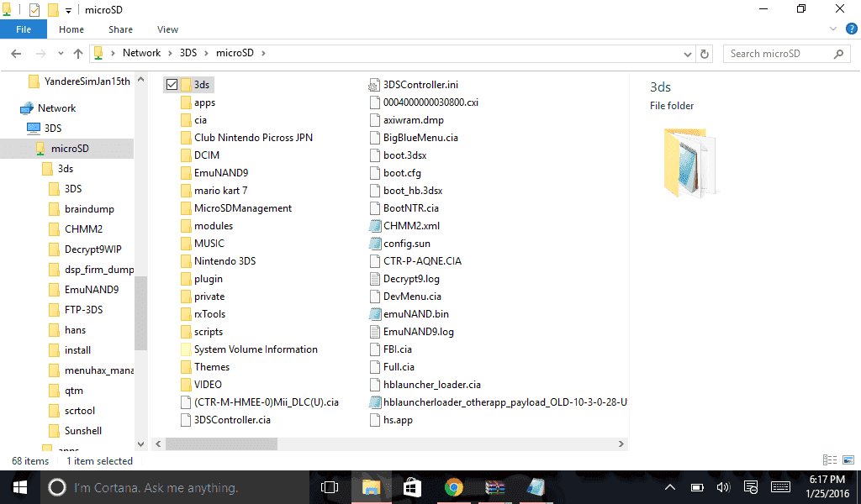Open the WinRAR taskbar icon
The height and width of the screenshot is (504, 861).
[494, 487]
